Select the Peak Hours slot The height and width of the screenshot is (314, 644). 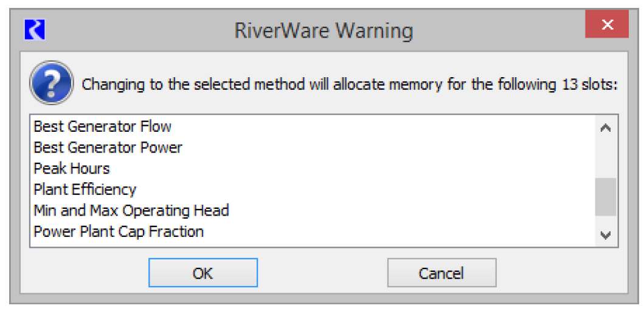[72, 168]
